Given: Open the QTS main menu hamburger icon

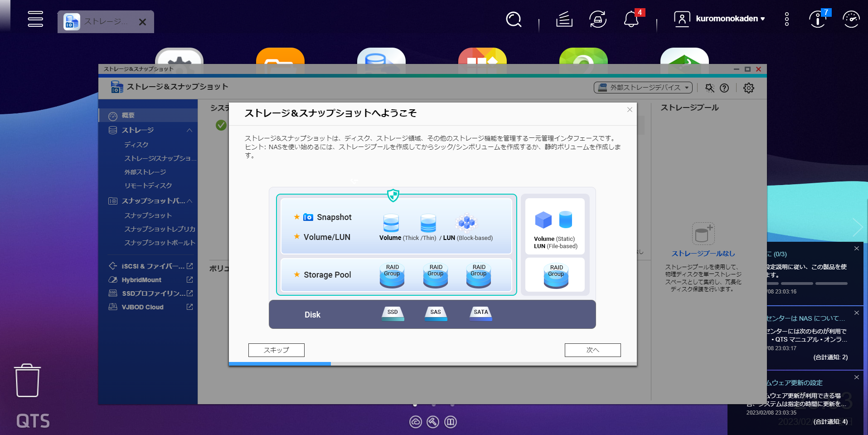Looking at the screenshot, I should coord(35,19).
